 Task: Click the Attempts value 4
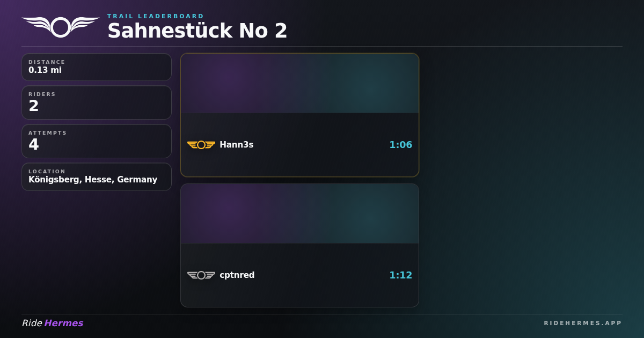coord(34,144)
